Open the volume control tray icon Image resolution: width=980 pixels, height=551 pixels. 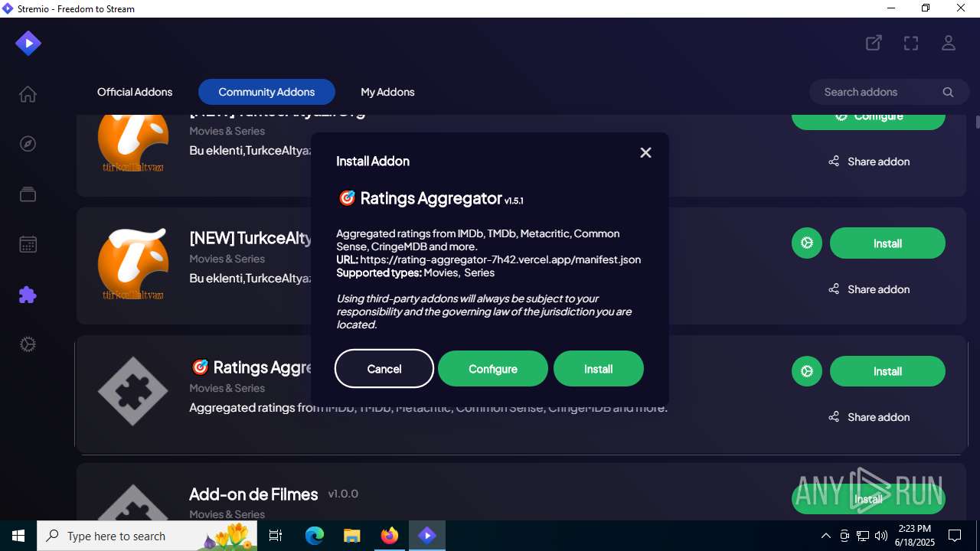pos(881,536)
